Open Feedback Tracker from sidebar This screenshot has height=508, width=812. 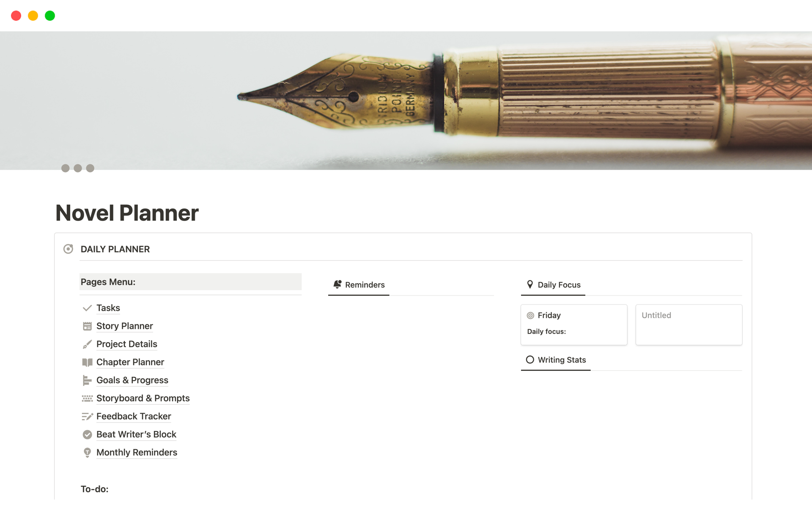133,416
